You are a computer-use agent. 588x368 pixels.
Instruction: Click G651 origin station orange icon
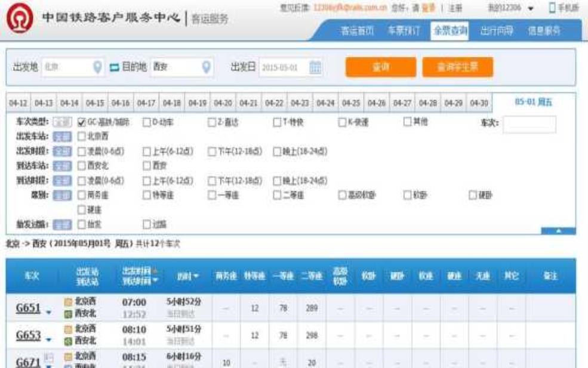68,302
